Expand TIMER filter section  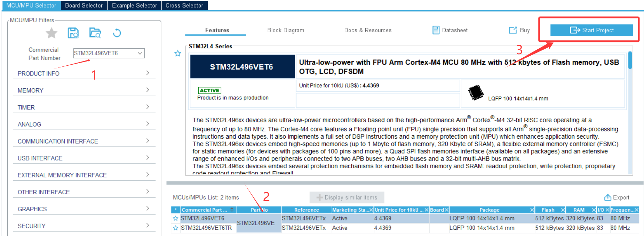coord(84,107)
